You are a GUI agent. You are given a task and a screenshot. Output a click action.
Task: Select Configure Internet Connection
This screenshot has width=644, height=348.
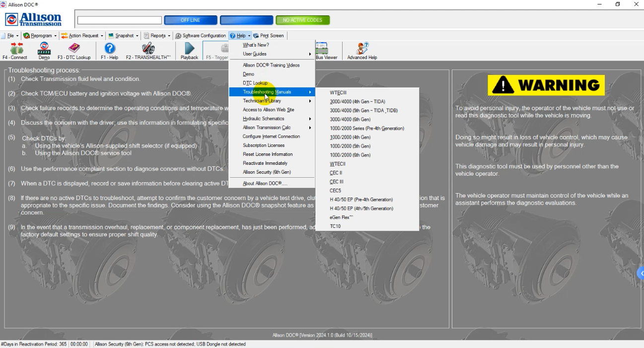pos(272,137)
